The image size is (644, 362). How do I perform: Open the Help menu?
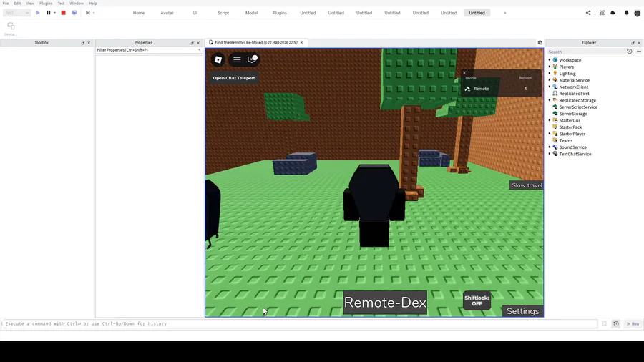click(x=93, y=4)
